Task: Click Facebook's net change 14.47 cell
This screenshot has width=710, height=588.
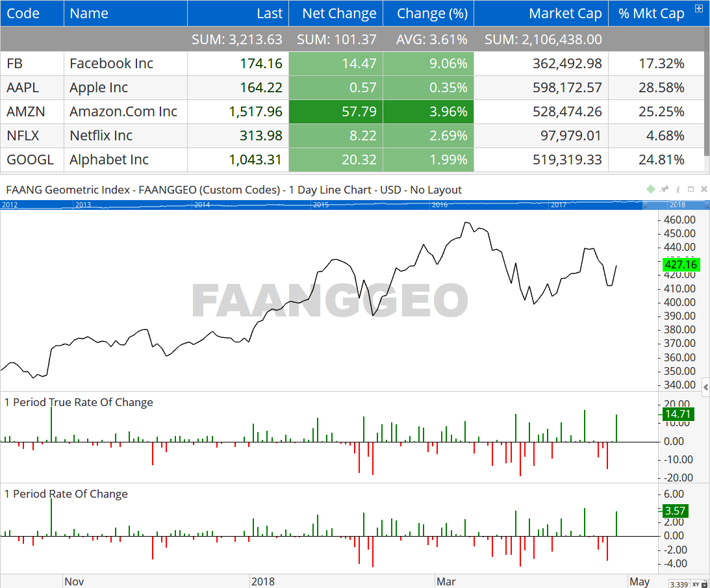Action: pyautogui.click(x=336, y=64)
